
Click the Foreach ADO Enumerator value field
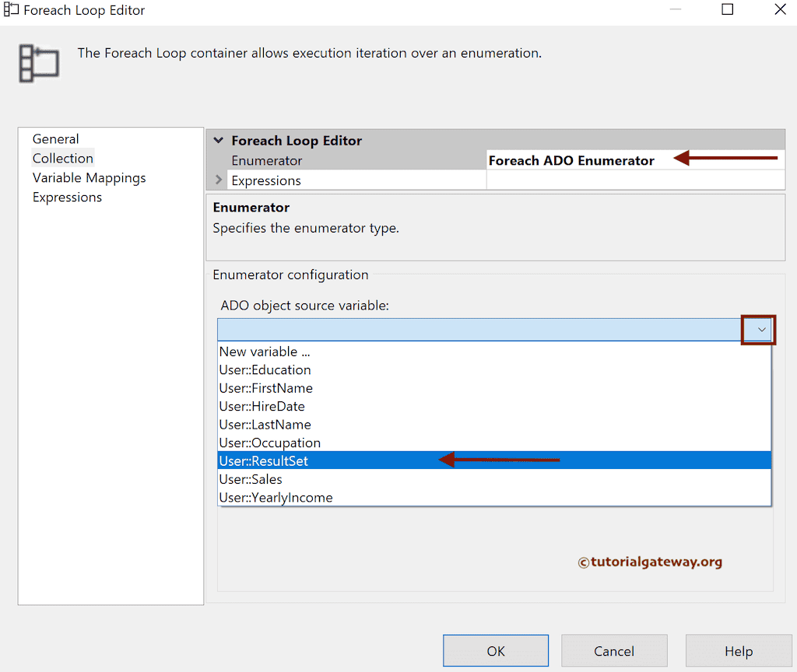[x=571, y=160]
